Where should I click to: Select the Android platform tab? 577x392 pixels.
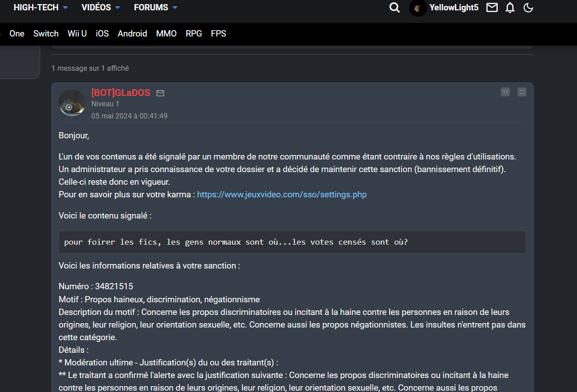[133, 34]
